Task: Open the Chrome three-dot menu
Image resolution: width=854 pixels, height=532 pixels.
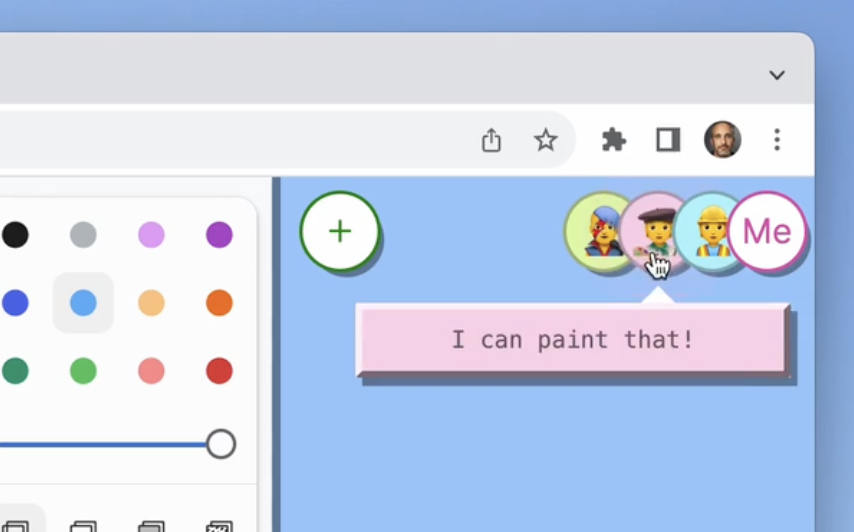Action: pos(777,140)
